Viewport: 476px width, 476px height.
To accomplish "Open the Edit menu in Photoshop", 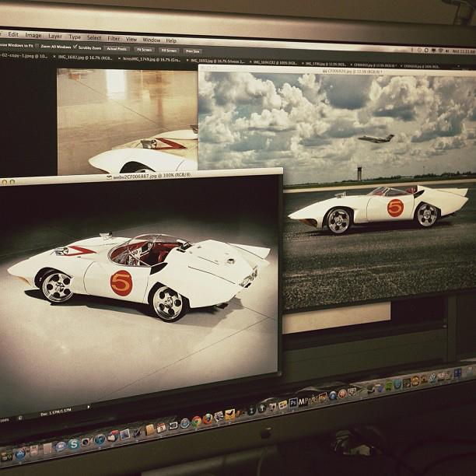I will click(13, 34).
